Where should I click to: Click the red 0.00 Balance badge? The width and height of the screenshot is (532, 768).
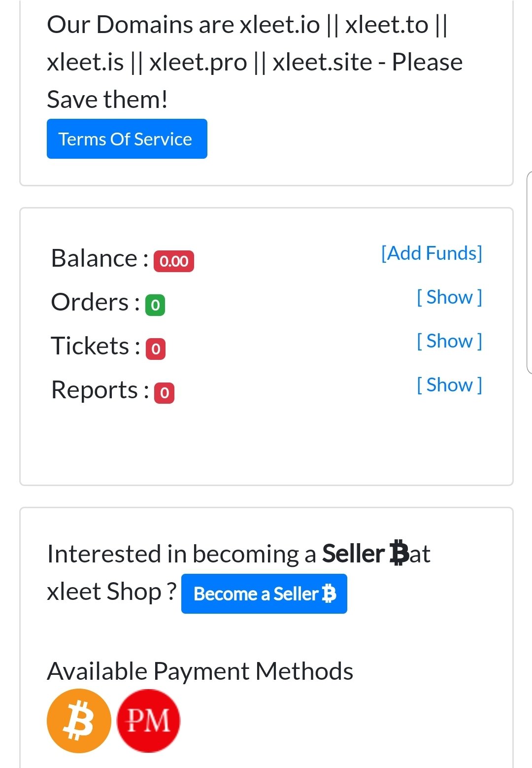pyautogui.click(x=173, y=261)
